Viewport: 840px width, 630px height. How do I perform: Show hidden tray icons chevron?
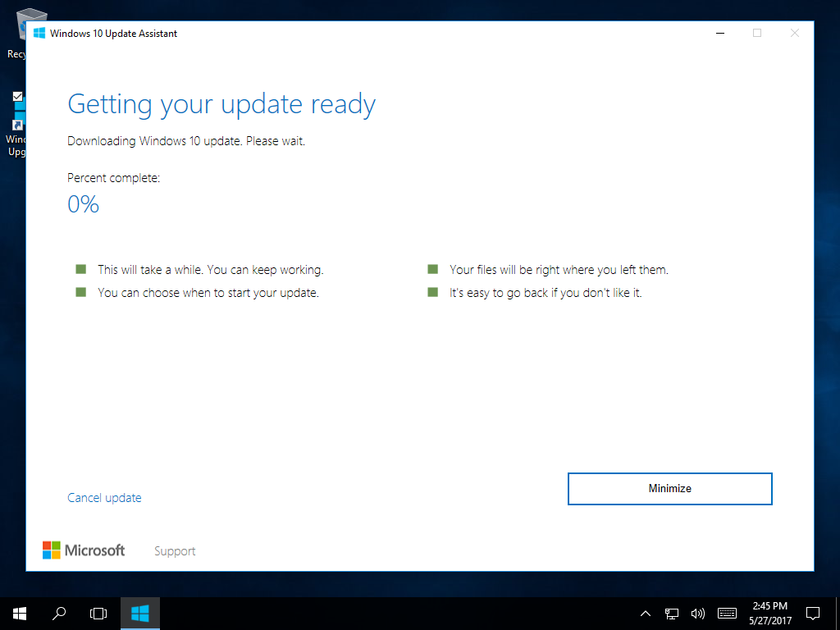[646, 614]
